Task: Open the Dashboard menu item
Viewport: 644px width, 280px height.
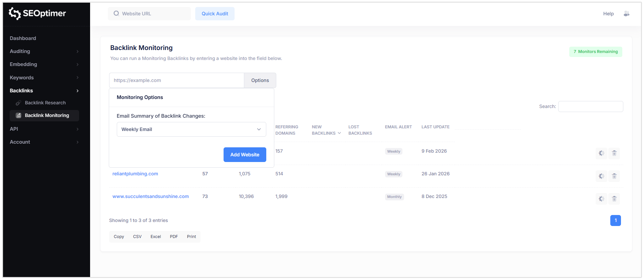Action: [x=23, y=38]
